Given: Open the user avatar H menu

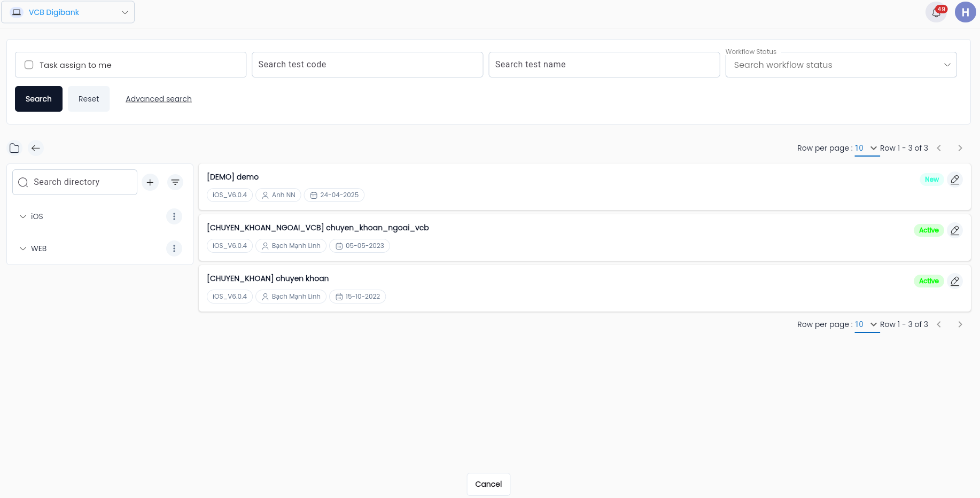Looking at the screenshot, I should point(965,12).
